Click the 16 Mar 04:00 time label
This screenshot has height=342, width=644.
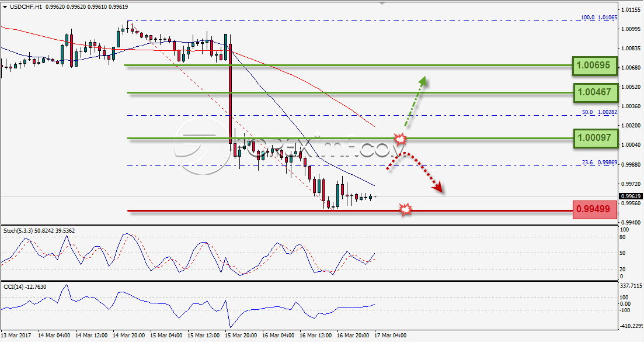click(x=278, y=336)
